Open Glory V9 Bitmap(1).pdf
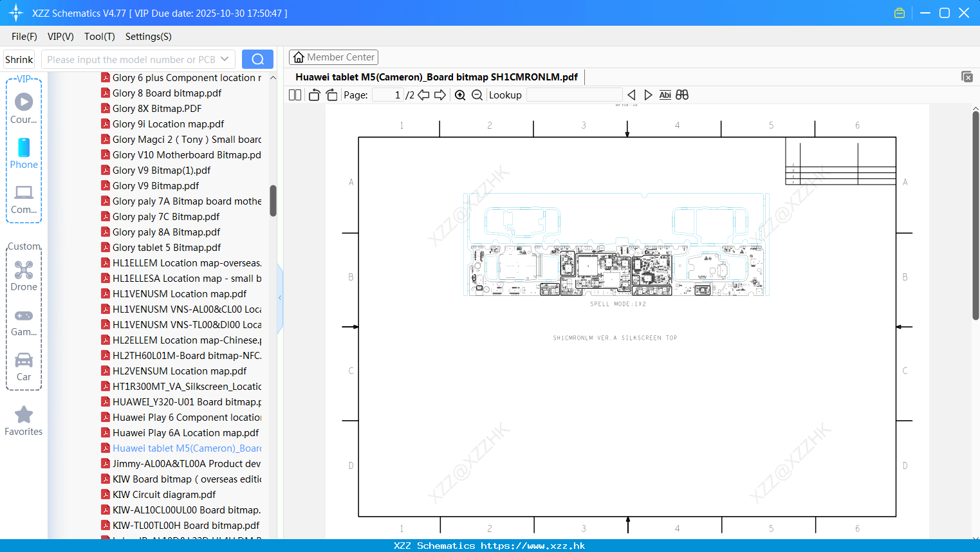The width and height of the screenshot is (980, 552). click(156, 170)
